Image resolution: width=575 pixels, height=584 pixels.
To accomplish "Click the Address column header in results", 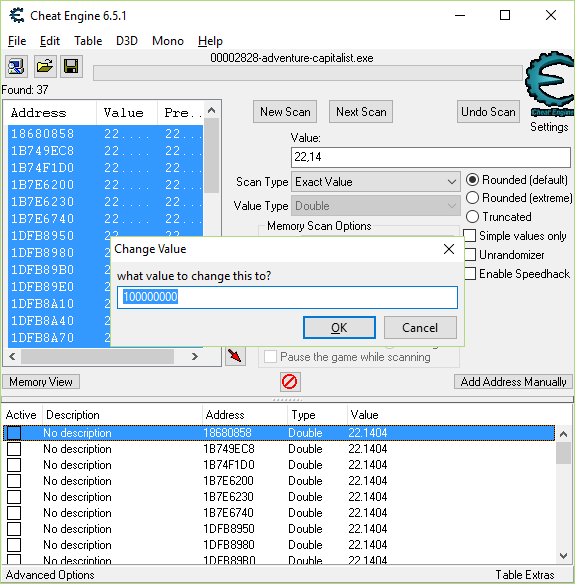I will point(51,113).
